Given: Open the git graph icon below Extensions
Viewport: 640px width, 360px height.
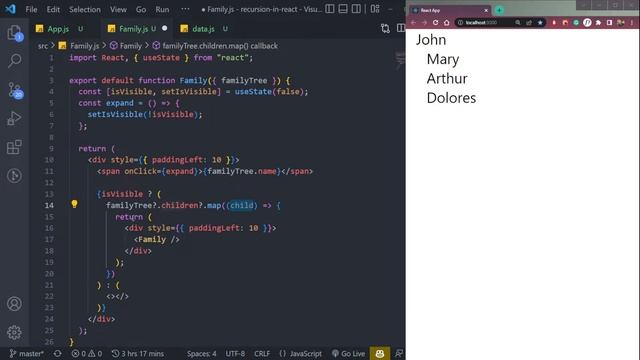Looking at the screenshot, I should pyautogui.click(x=14, y=176).
